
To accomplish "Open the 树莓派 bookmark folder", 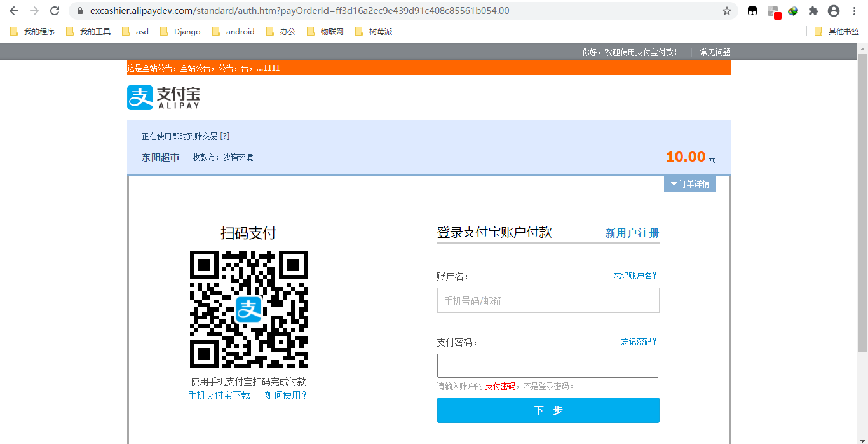I will point(374,31).
